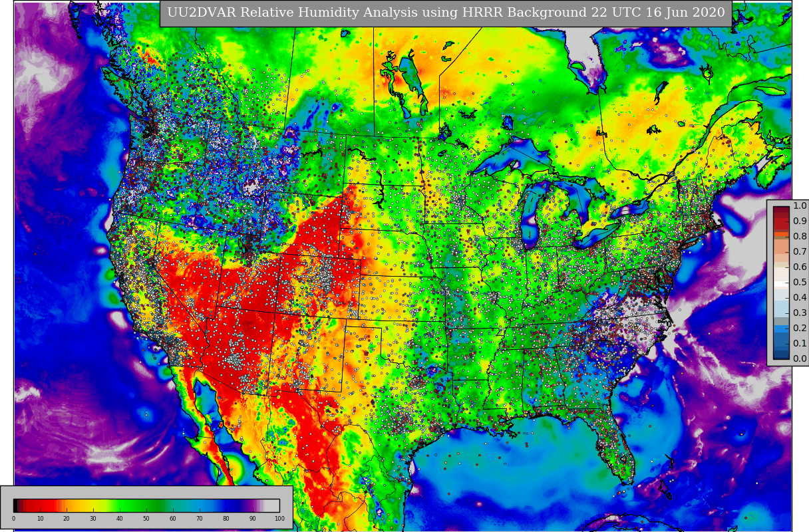Viewport: 809px width, 532px height.
Task: Click the 20 label on humidity colorbar
Action: [x=67, y=519]
